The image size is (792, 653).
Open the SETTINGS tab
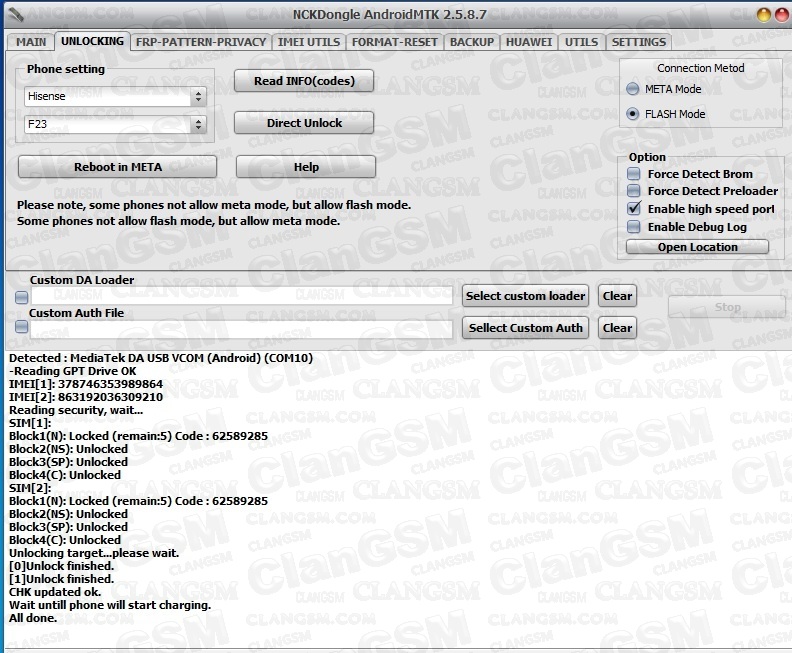tap(638, 42)
